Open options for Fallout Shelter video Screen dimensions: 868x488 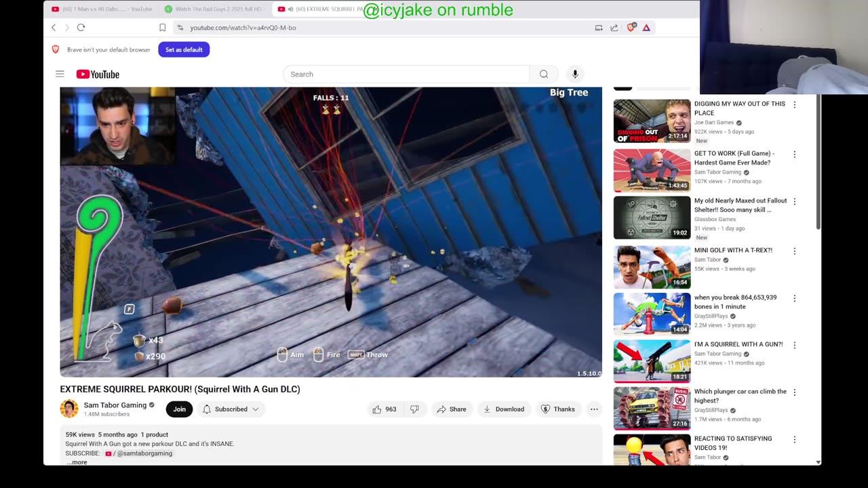pos(795,201)
